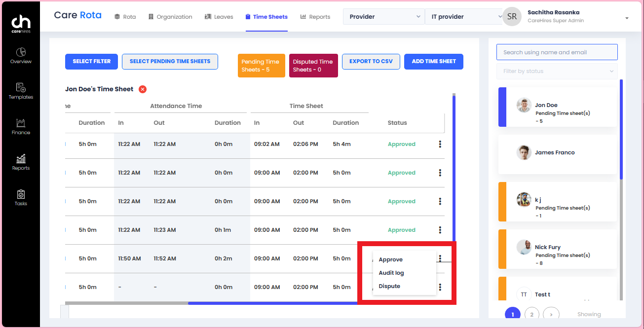Click the search by name and email field
This screenshot has width=644, height=329.
[557, 52]
